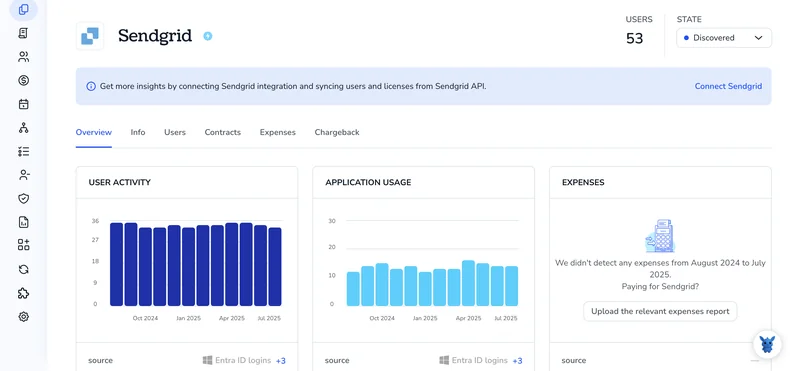Click Entra ID logins under Application Usage
The width and height of the screenshot is (800, 371).
pos(480,360)
